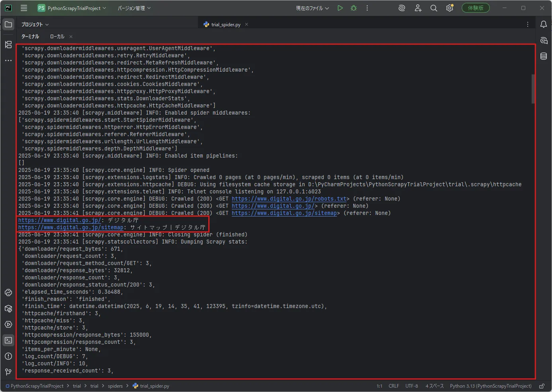This screenshot has width=552, height=392.
Task: Open Search Everywhere magnifier
Action: click(x=434, y=8)
